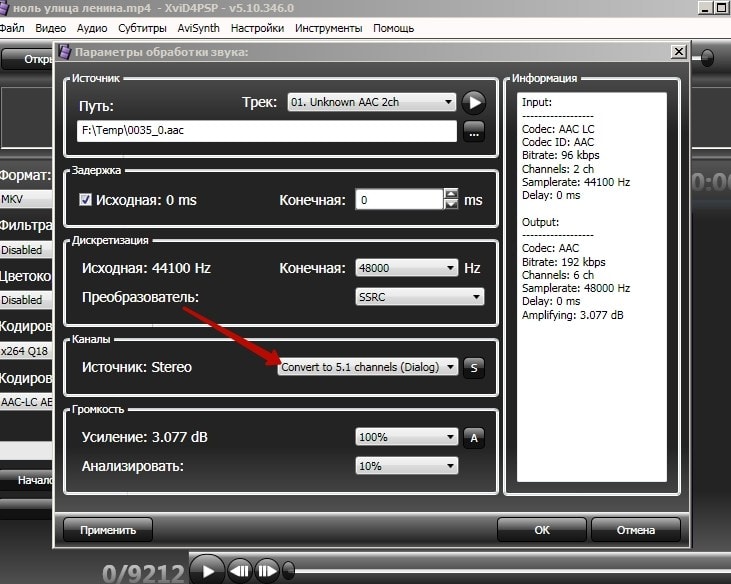The width and height of the screenshot is (731, 584).
Task: Open the Трек audio track dropdown
Action: point(370,102)
